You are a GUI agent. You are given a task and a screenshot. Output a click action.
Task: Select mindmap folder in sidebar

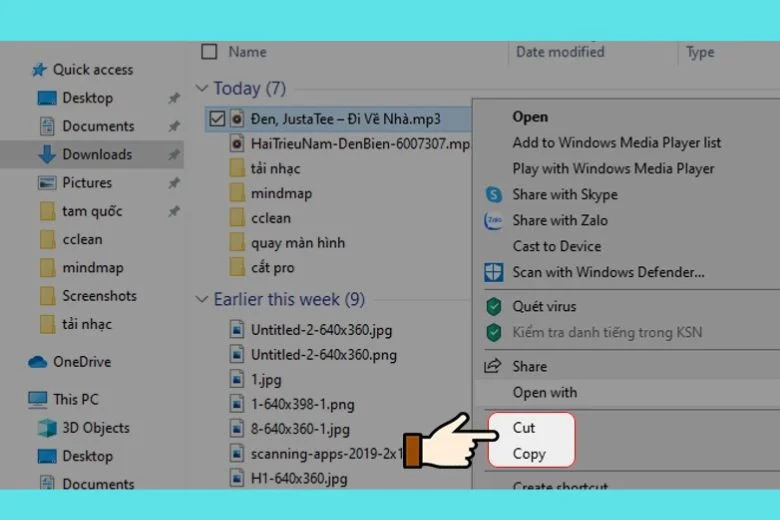point(93,268)
